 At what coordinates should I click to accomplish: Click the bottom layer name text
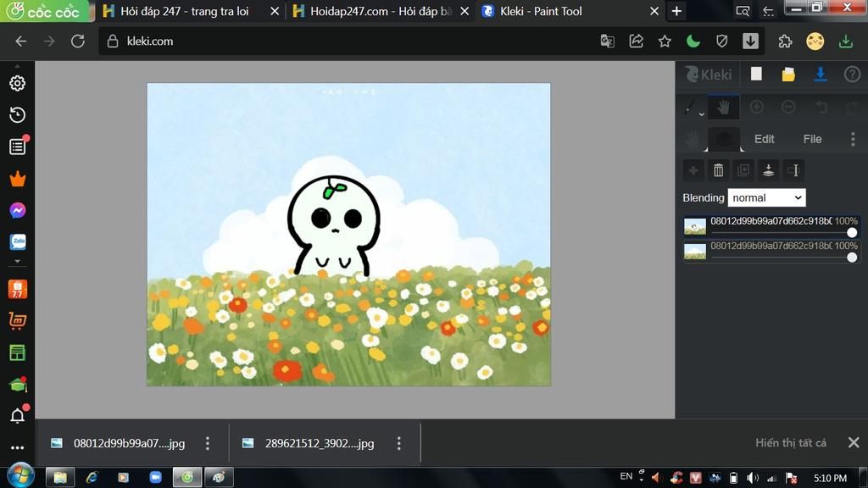tap(771, 246)
